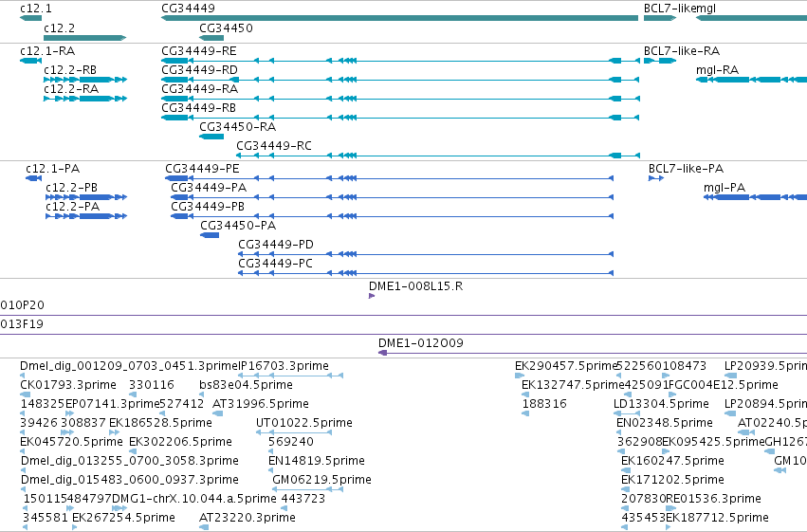Click the DME1-012O09 clone arrow

pos(593,353)
